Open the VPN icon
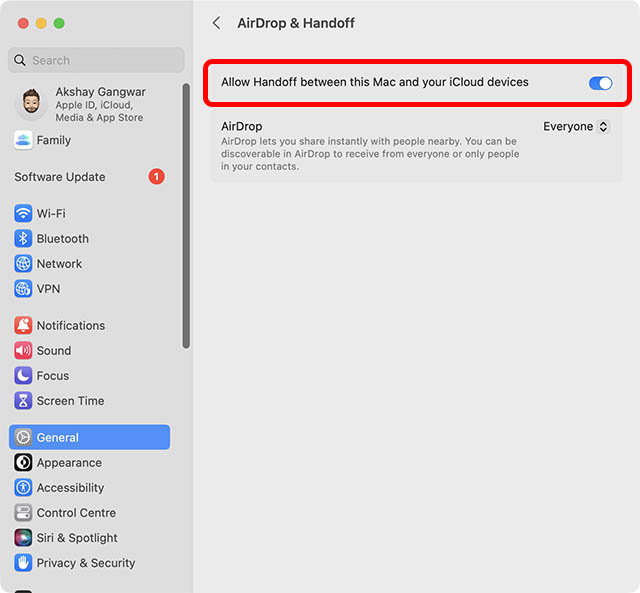640x593 pixels. pyautogui.click(x=23, y=289)
